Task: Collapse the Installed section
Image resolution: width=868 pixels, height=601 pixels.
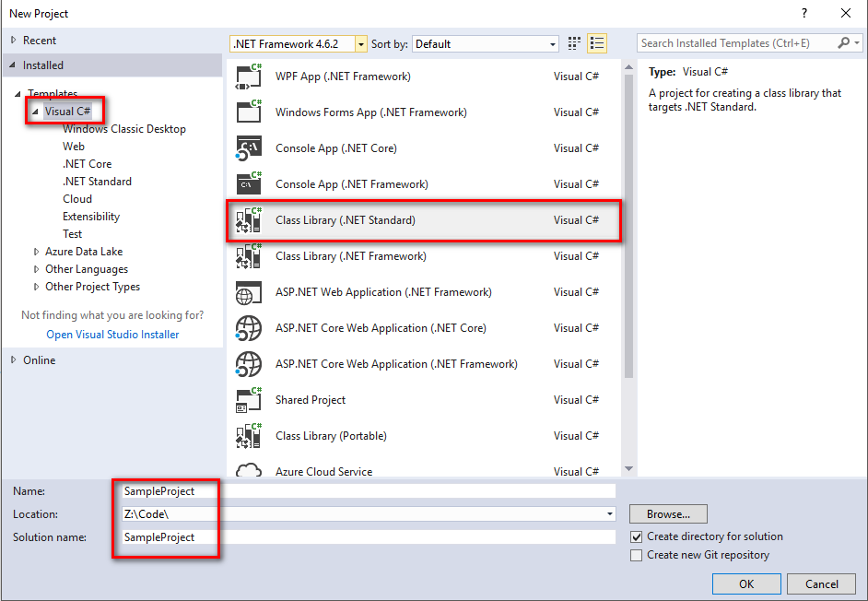Action: (13, 65)
